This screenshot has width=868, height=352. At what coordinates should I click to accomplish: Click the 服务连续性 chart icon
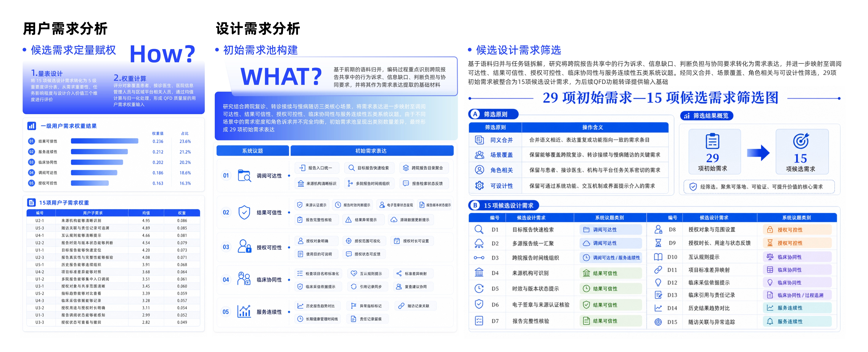click(244, 311)
